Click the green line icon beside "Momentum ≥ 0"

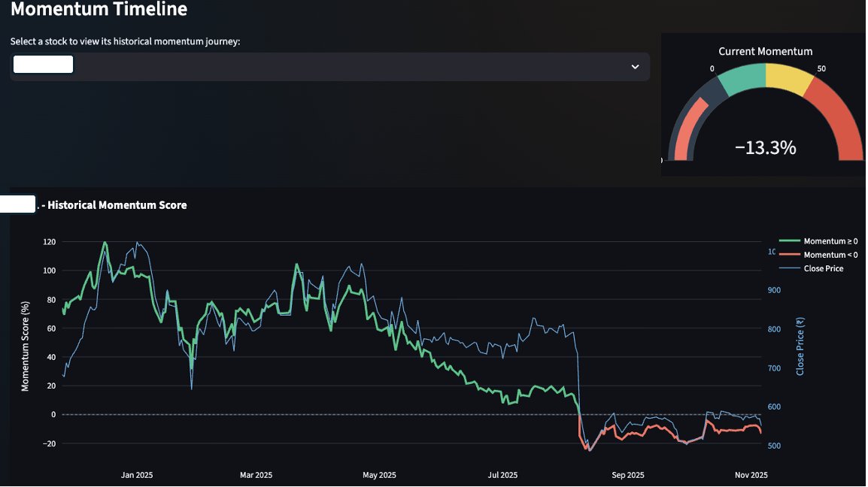click(x=794, y=240)
